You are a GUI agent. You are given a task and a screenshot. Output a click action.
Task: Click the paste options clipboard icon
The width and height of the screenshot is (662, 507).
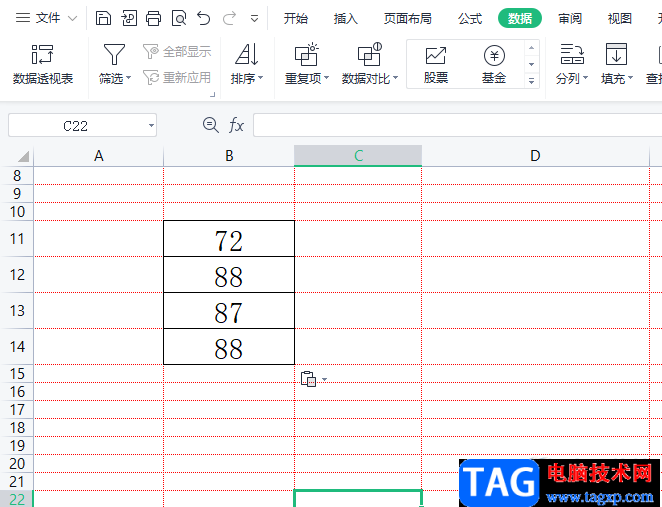tap(308, 379)
